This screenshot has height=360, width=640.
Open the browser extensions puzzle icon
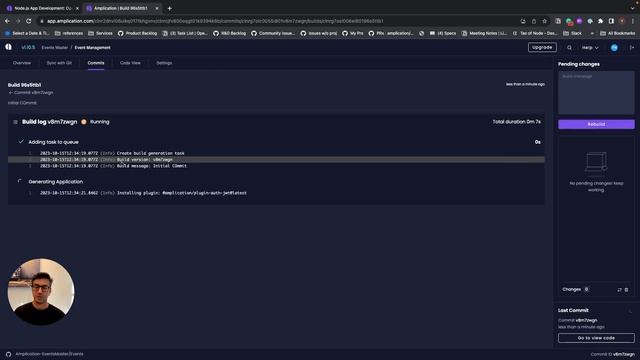[x=600, y=21]
